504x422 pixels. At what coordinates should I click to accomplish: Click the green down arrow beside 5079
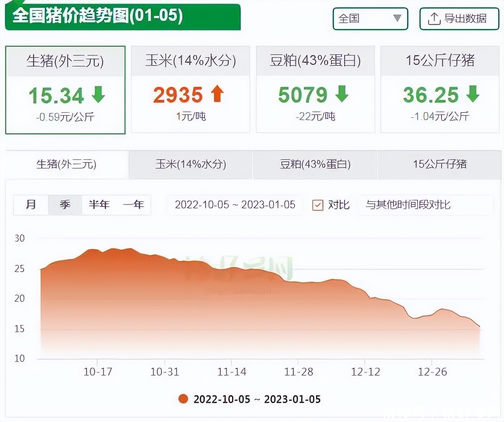[342, 94]
